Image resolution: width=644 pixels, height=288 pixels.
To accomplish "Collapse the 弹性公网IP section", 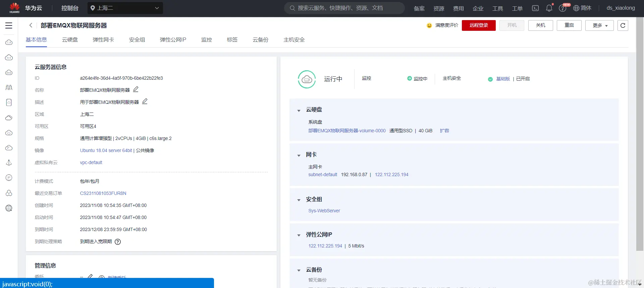I will tap(299, 235).
